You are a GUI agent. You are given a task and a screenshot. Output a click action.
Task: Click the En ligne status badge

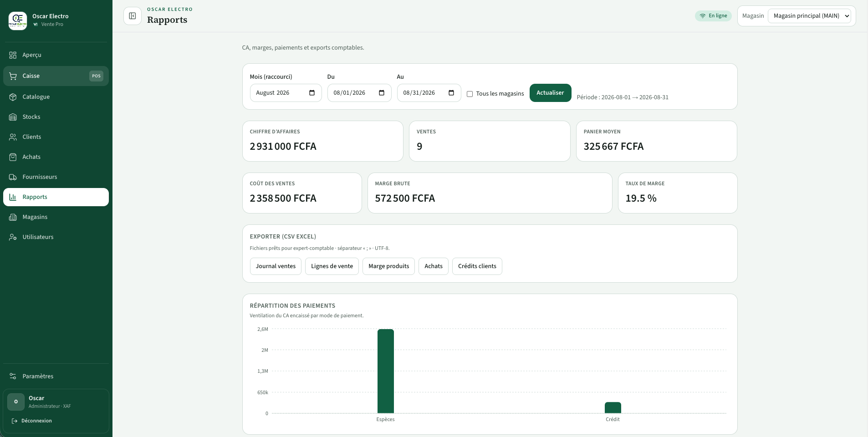pos(713,16)
